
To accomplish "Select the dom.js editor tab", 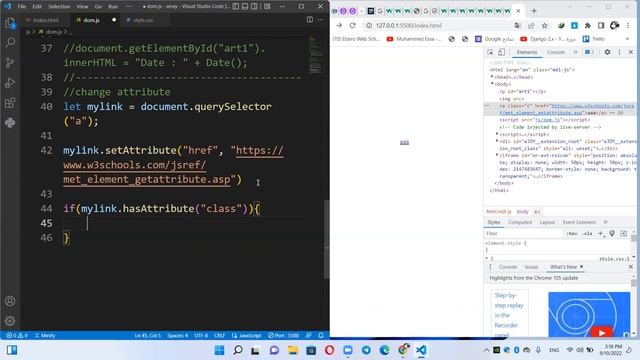I will (91, 20).
